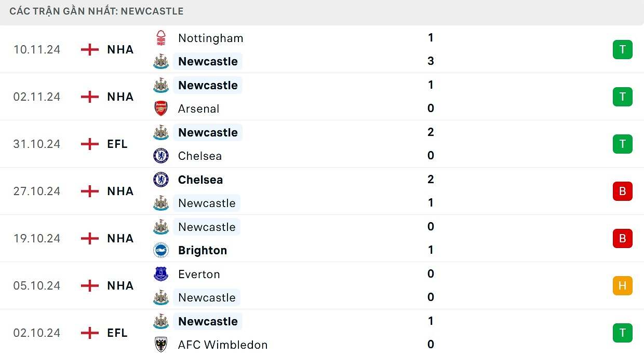Image resolution: width=644 pixels, height=356 pixels.
Task: Click the score 3 for Newcastle versus Nottingham
Action: (431, 61)
